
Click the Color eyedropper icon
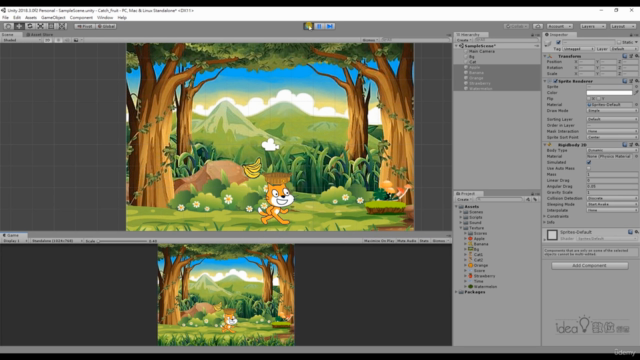[636, 93]
